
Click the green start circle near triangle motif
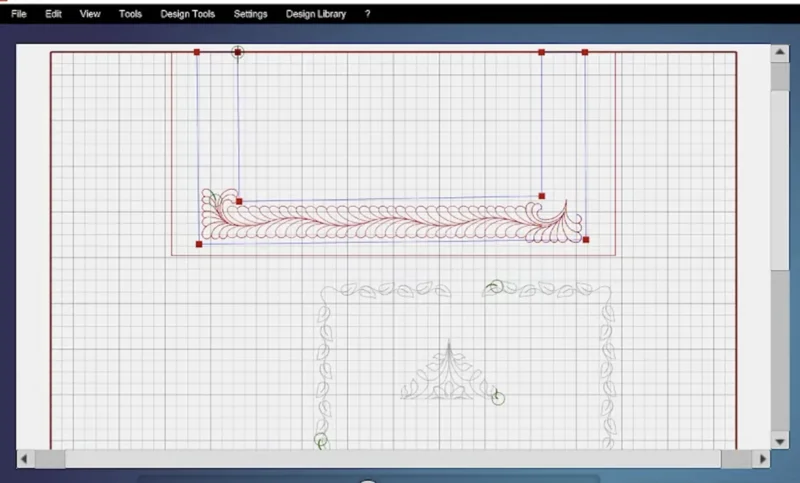pos(498,398)
